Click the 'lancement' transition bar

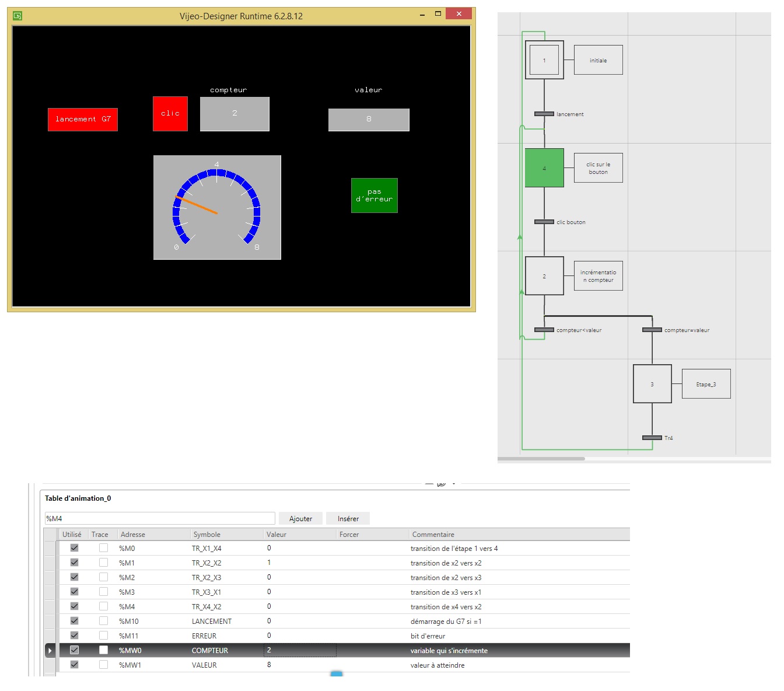click(544, 114)
